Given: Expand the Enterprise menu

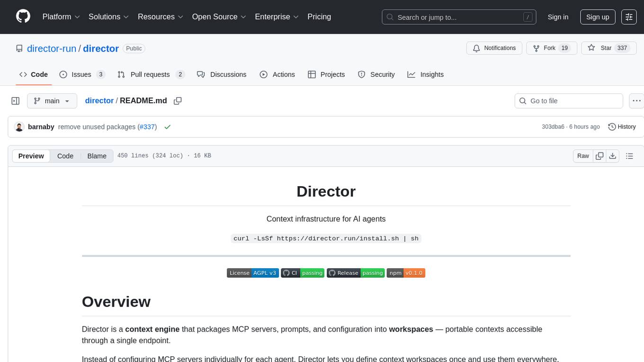Looking at the screenshot, I should (277, 17).
